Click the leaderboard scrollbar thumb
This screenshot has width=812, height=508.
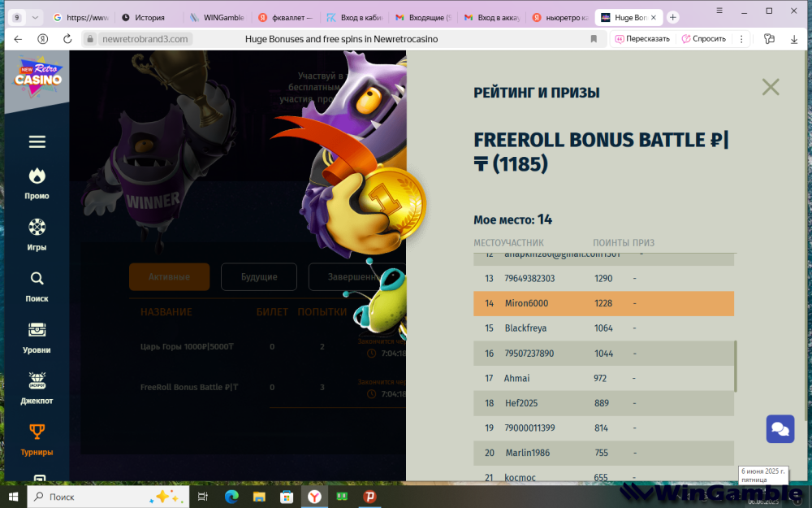pos(736,366)
